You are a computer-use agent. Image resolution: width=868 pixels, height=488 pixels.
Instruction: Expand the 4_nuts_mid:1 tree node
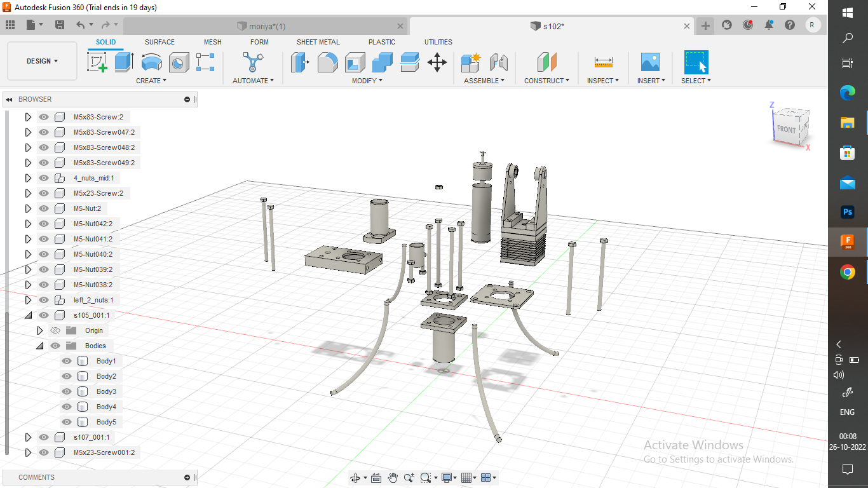pyautogui.click(x=28, y=178)
